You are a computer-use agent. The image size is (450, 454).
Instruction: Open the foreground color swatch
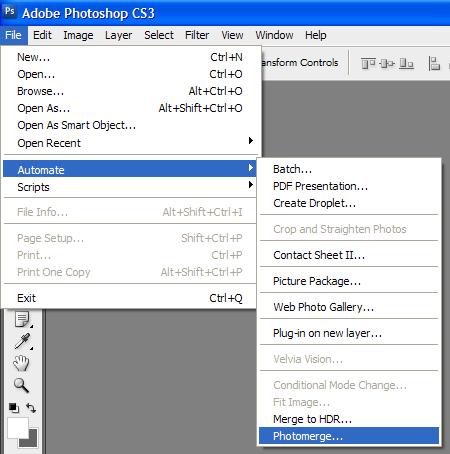(x=17, y=428)
